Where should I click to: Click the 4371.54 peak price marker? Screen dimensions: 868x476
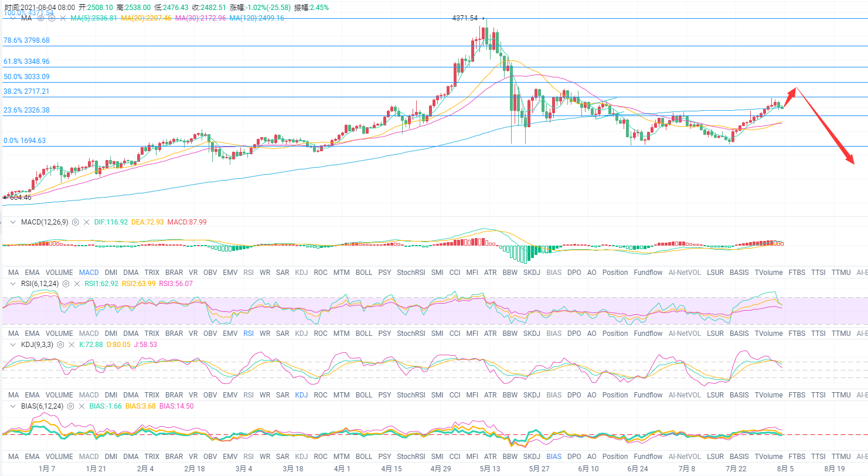coord(469,18)
